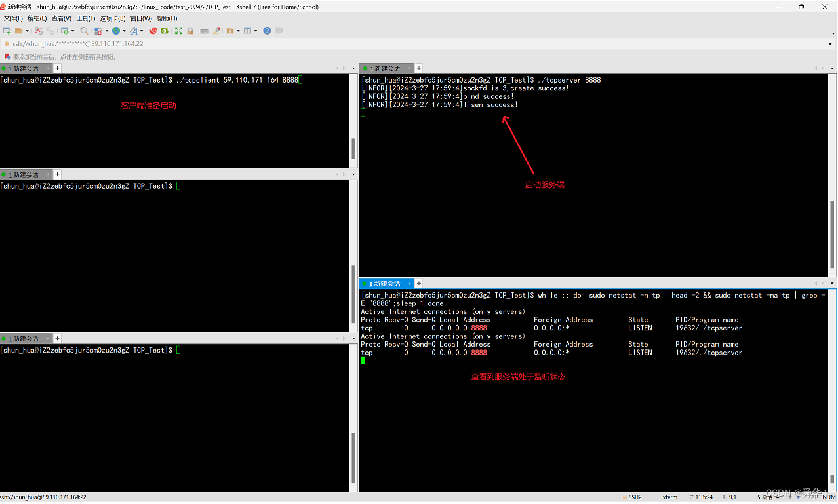
Task: Open the 选项卡(B) menu
Action: tap(113, 18)
